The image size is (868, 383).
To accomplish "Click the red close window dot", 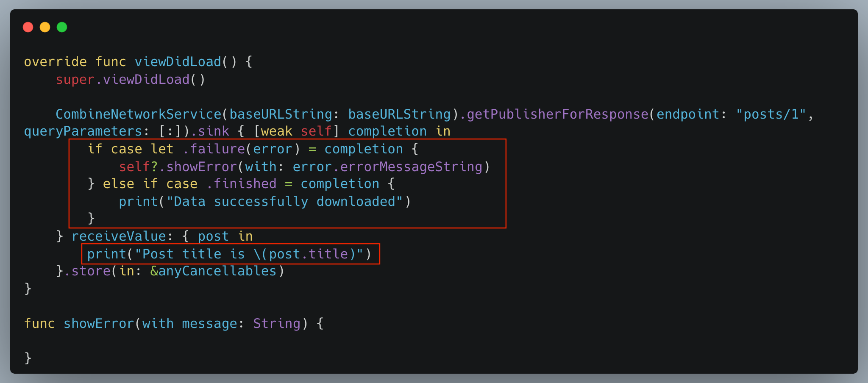I will tap(28, 27).
